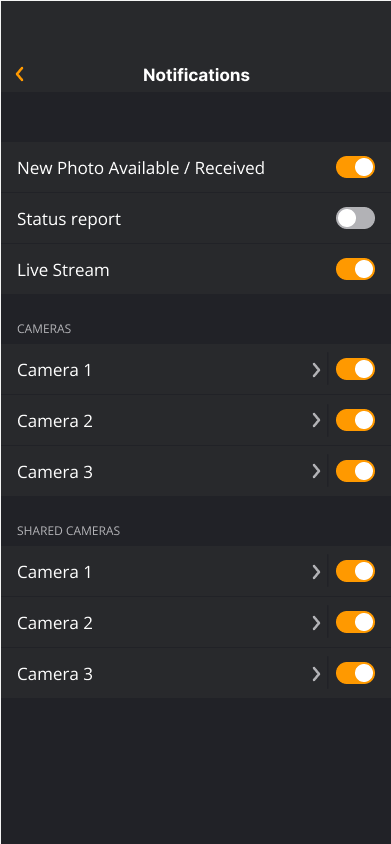Enable the Status report toggle

pos(355,218)
